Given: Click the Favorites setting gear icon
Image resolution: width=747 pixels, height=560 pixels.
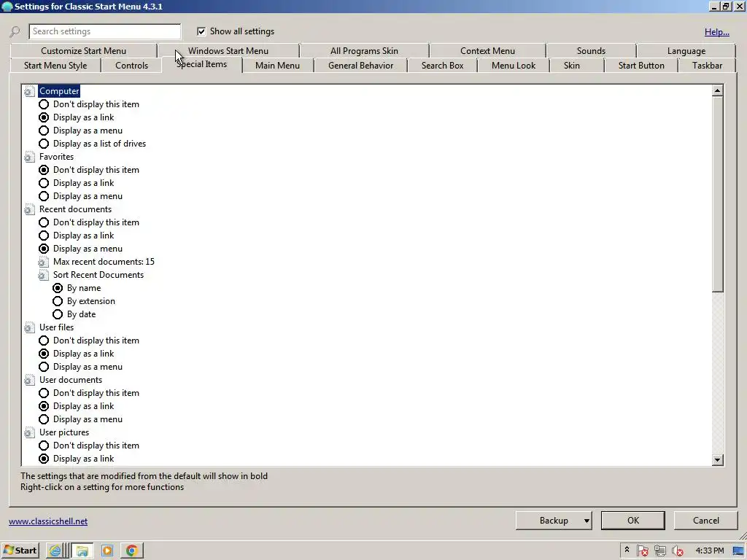Looking at the screenshot, I should click(29, 157).
